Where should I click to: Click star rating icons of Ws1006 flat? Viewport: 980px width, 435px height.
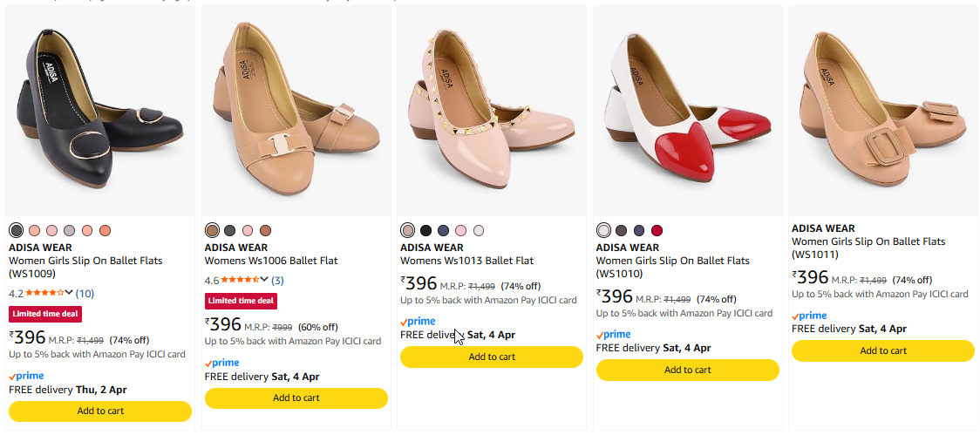pyautogui.click(x=240, y=280)
